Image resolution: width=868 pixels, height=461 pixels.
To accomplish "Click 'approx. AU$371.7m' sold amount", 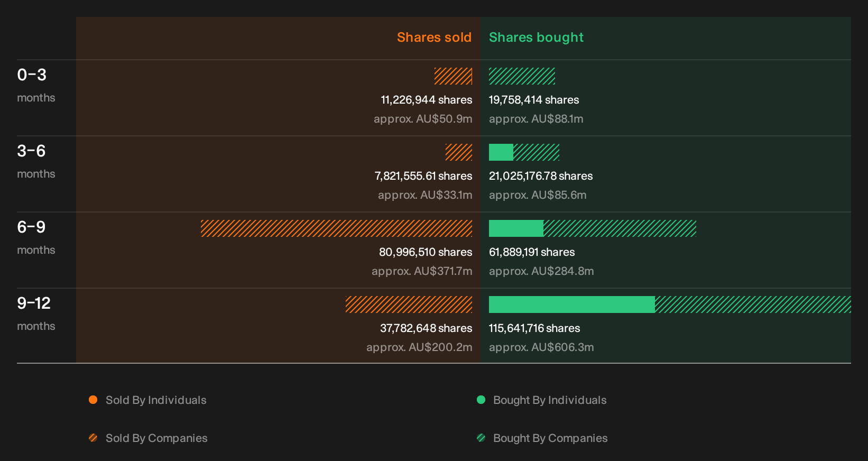I will pos(422,271).
